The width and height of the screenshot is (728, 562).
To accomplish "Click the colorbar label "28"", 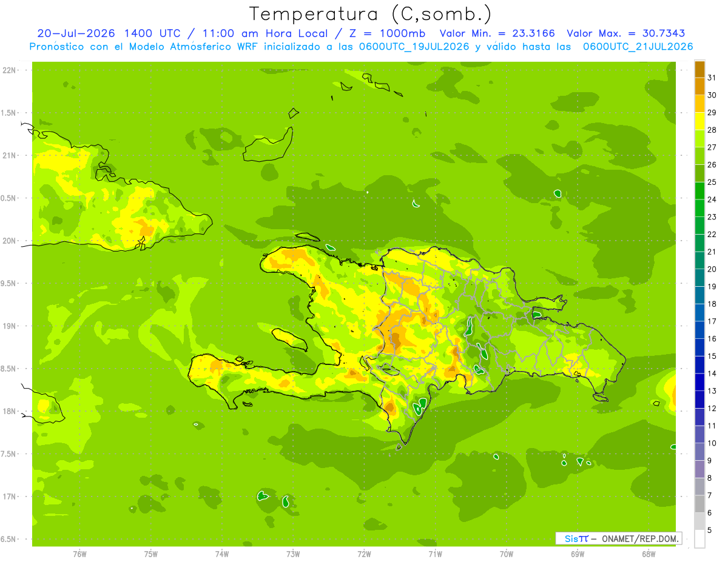I will click(712, 130).
